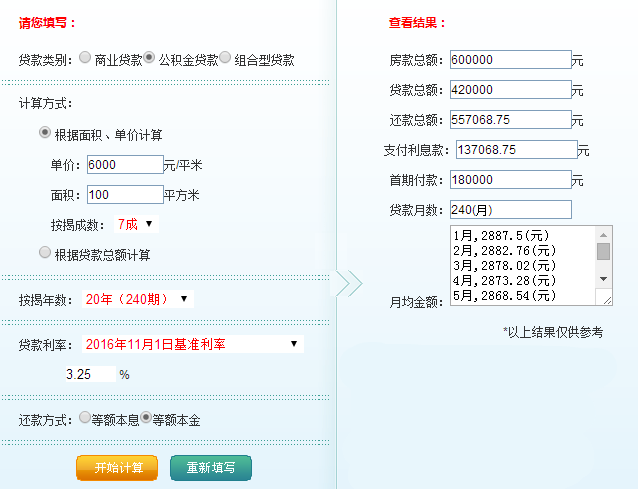Click the 单价 input field
The width and height of the screenshot is (638, 489).
[x=125, y=165]
